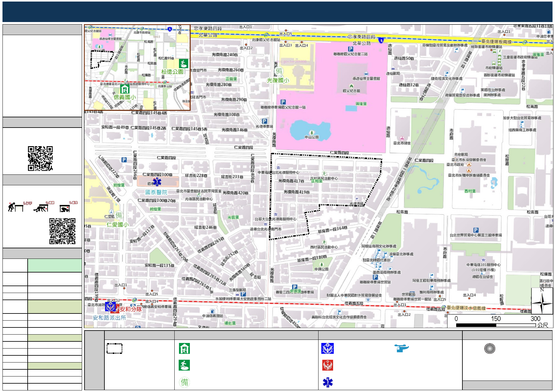Click the legend green outdoor evacuation icon
This screenshot has height=392, width=555.
click(x=184, y=365)
